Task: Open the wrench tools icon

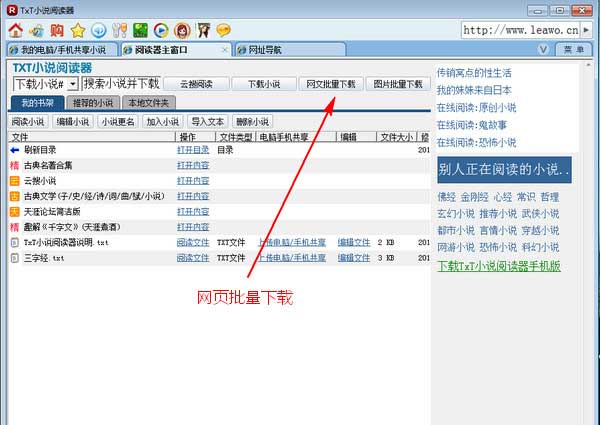Action: tap(119, 30)
